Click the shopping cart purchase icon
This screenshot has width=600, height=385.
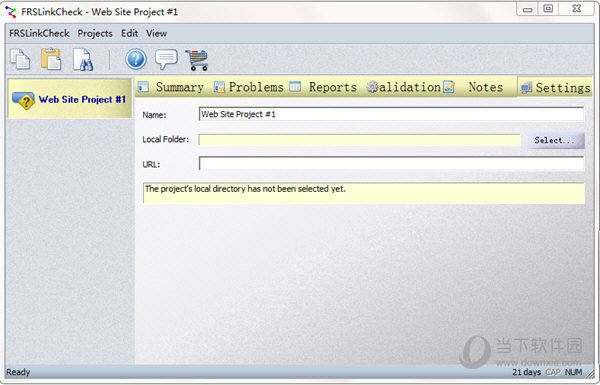pyautogui.click(x=197, y=60)
